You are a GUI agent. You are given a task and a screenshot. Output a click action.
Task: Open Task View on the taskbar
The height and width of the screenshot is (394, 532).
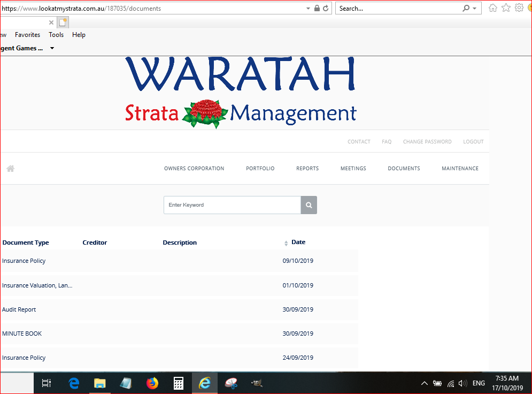(x=47, y=383)
